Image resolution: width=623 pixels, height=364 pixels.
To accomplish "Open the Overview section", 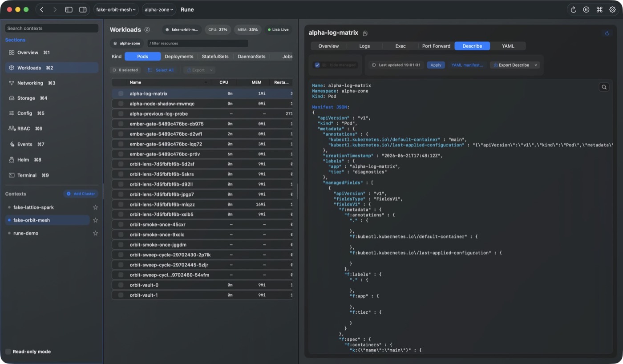I will (x=52, y=53).
